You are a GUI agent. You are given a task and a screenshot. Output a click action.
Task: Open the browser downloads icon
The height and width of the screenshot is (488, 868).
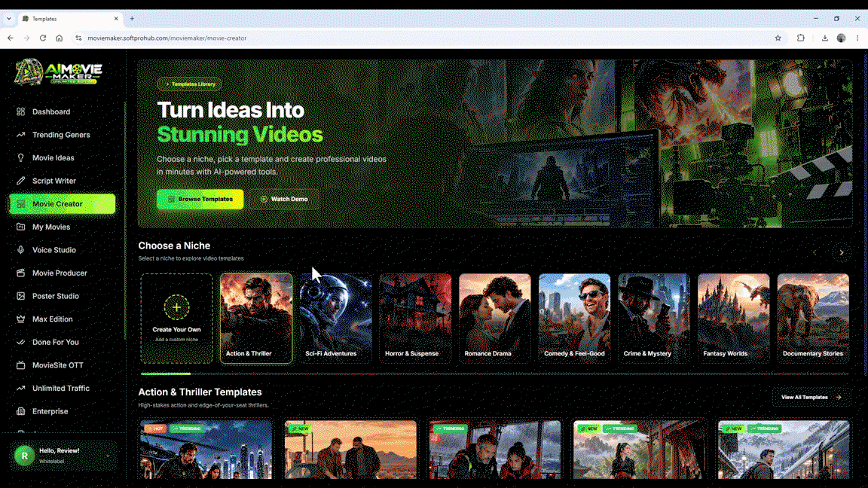pyautogui.click(x=825, y=38)
